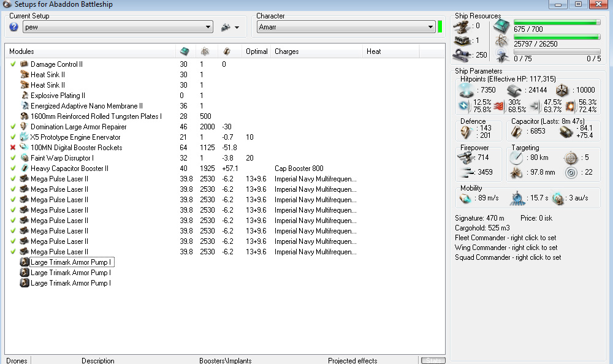613x364 pixels.
Task: Click the Cap Booster 800 charge
Action: coord(299,168)
